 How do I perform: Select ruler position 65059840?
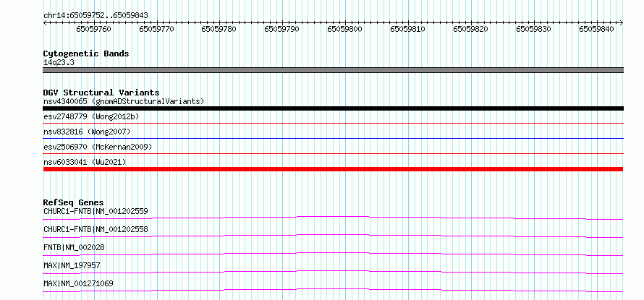click(596, 29)
